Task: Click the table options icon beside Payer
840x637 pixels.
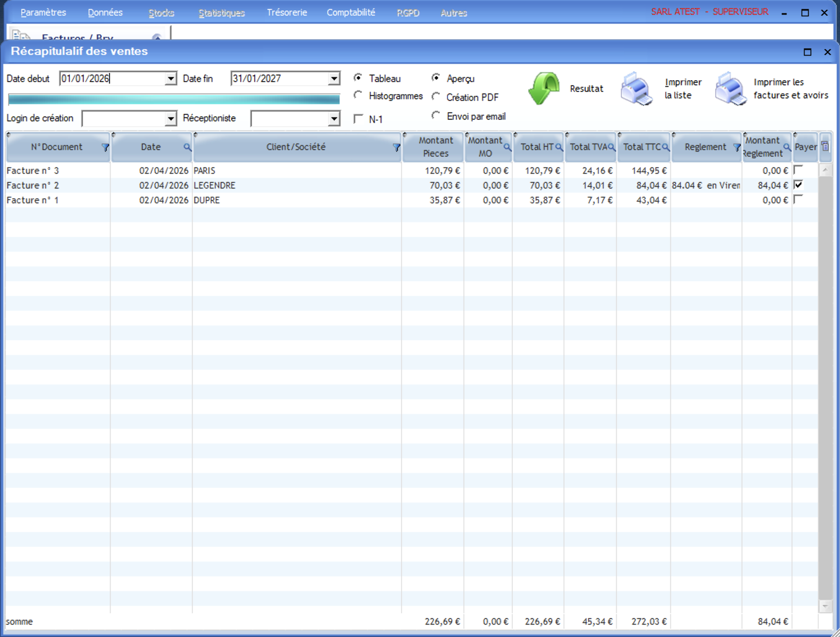Action: pyautogui.click(x=825, y=146)
